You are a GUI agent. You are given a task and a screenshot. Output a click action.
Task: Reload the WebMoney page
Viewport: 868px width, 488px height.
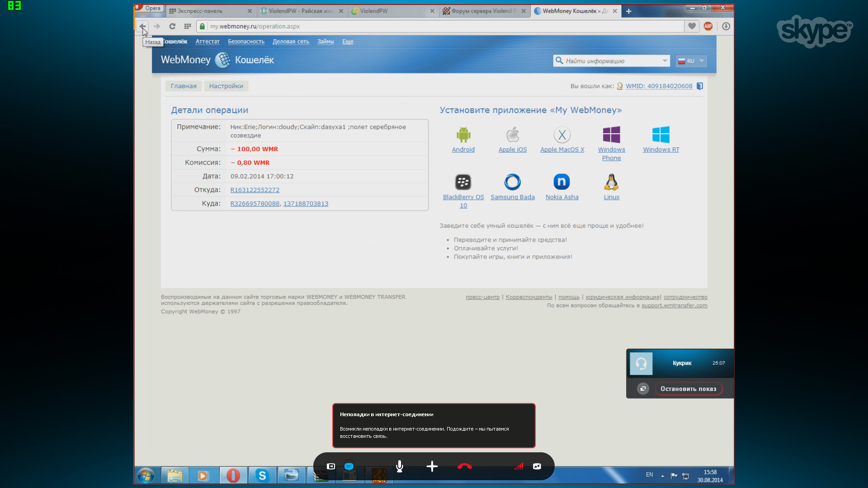point(172,26)
